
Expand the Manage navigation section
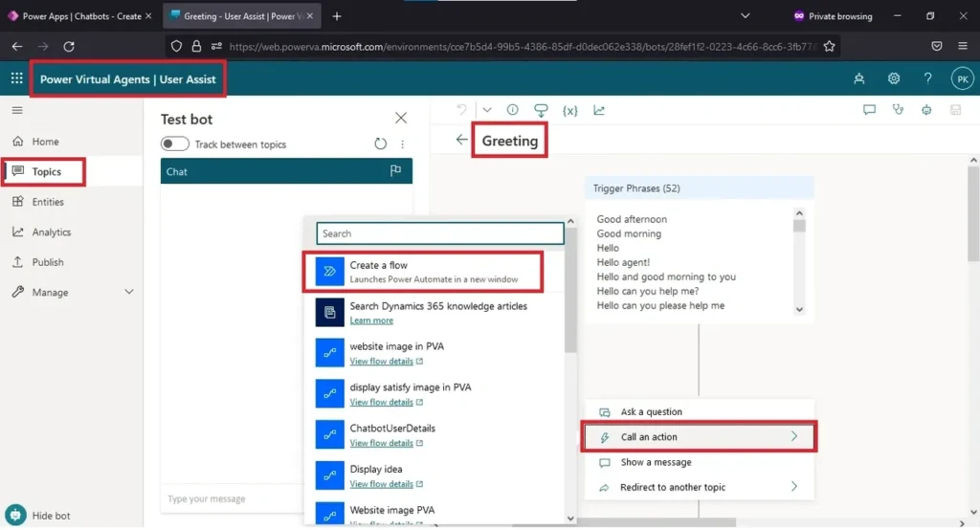(x=129, y=292)
